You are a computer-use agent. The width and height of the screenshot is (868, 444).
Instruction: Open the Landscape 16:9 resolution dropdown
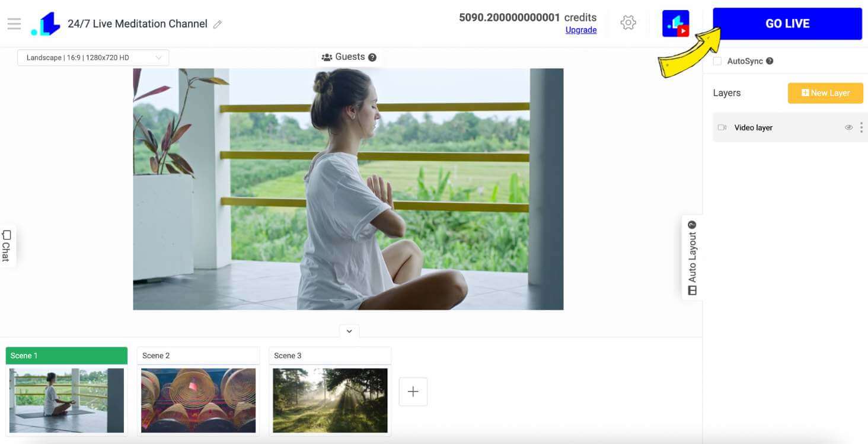tap(93, 58)
